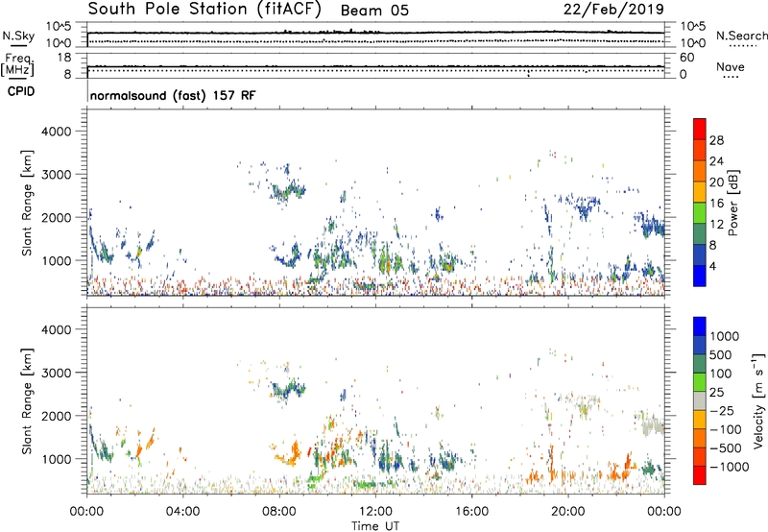The height and width of the screenshot is (532, 768).
Task: Click the "3000" tick on velocity panel
Action: (x=56, y=373)
